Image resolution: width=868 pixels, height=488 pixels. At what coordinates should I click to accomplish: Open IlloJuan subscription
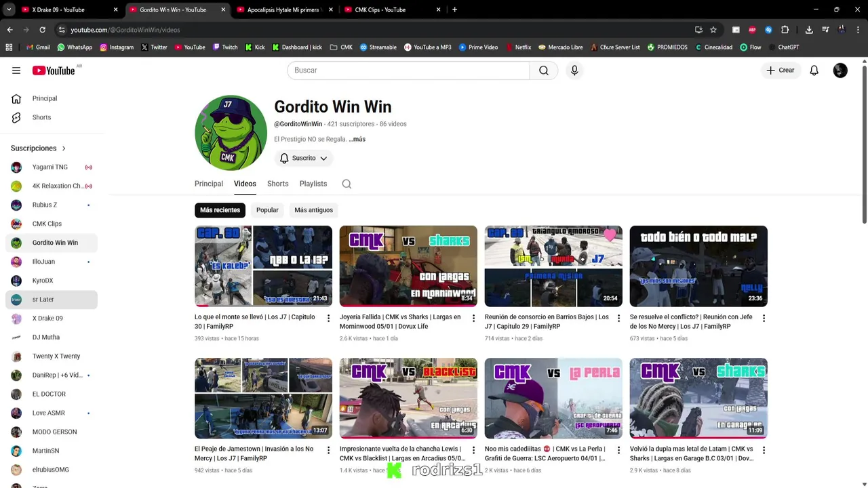(x=52, y=262)
